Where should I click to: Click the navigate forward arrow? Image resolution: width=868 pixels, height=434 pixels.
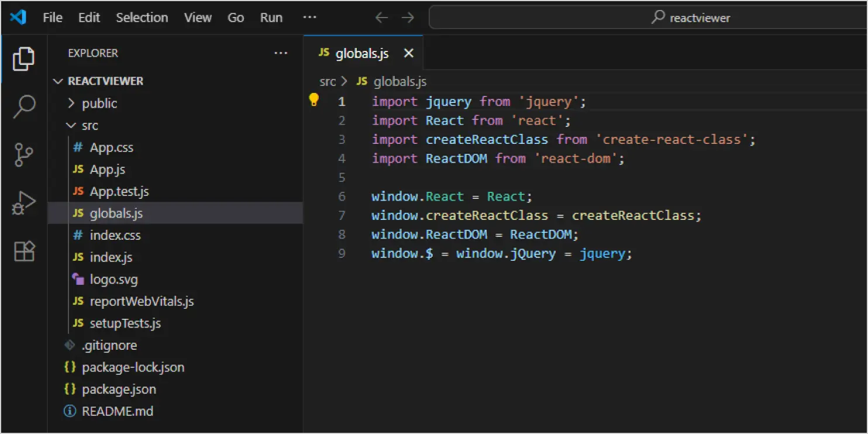tap(408, 18)
